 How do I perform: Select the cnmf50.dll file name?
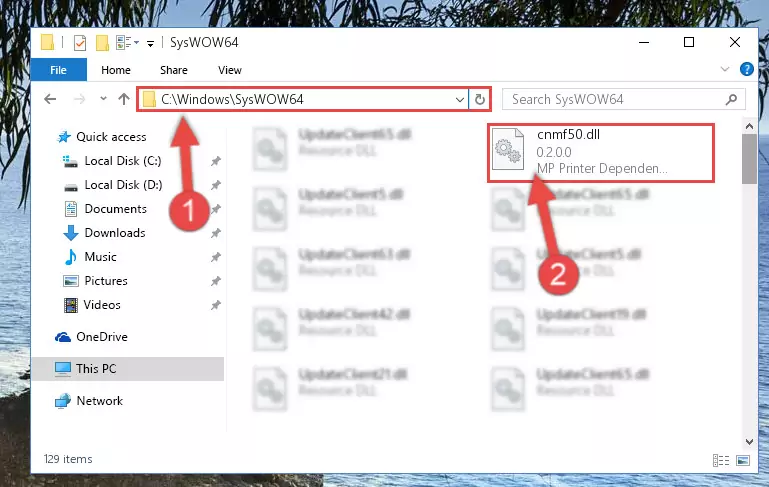pos(568,135)
